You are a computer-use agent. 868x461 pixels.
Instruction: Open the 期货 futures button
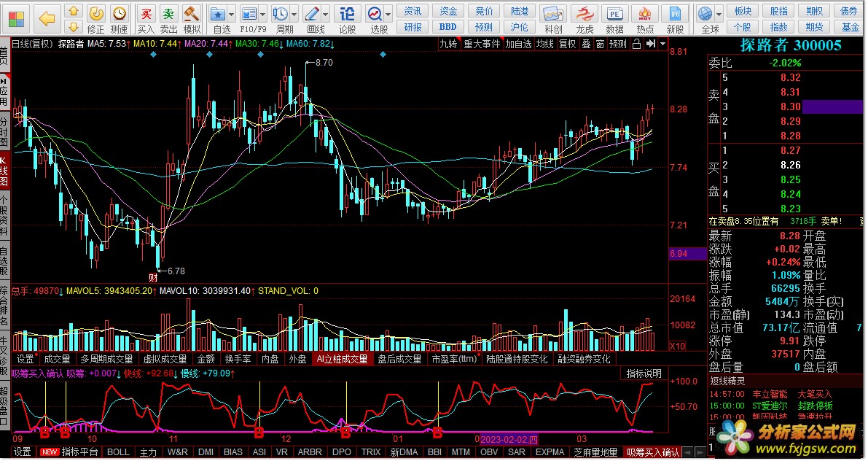814,26
